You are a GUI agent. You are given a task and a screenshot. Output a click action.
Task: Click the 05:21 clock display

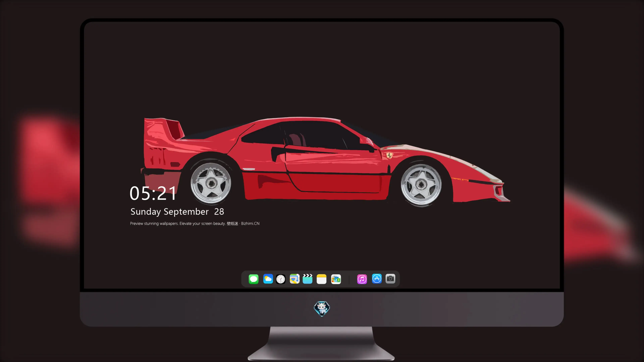pos(153,193)
